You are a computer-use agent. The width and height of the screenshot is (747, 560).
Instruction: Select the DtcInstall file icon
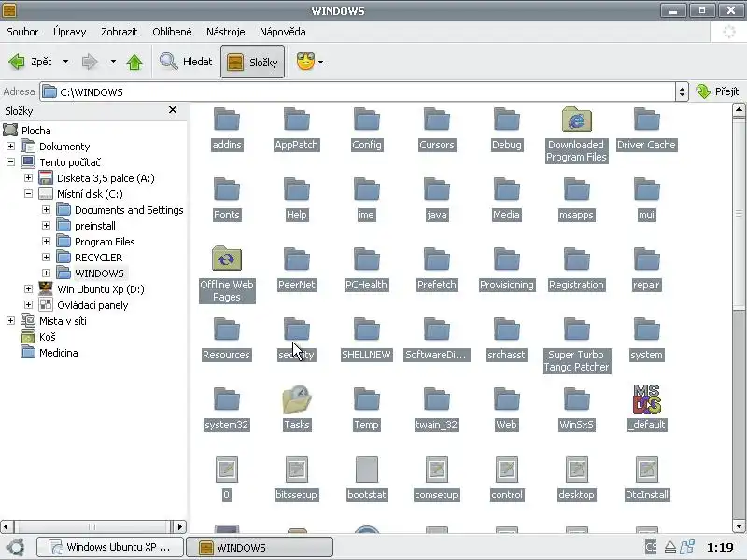tap(646, 470)
